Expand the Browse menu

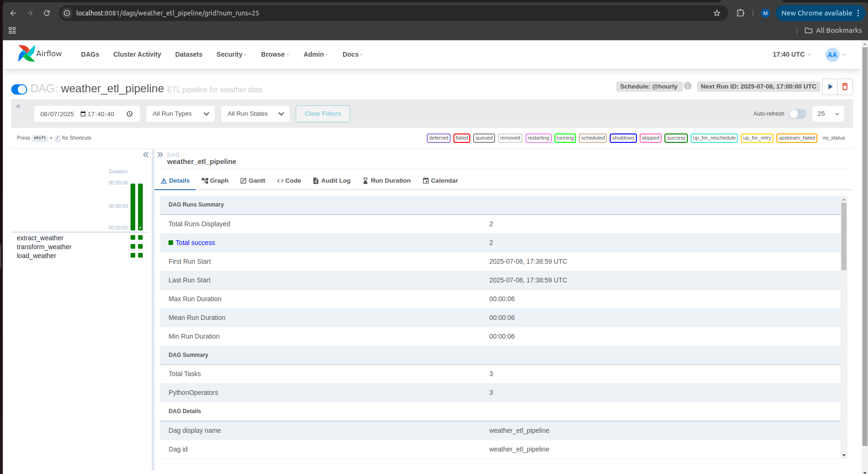click(275, 54)
